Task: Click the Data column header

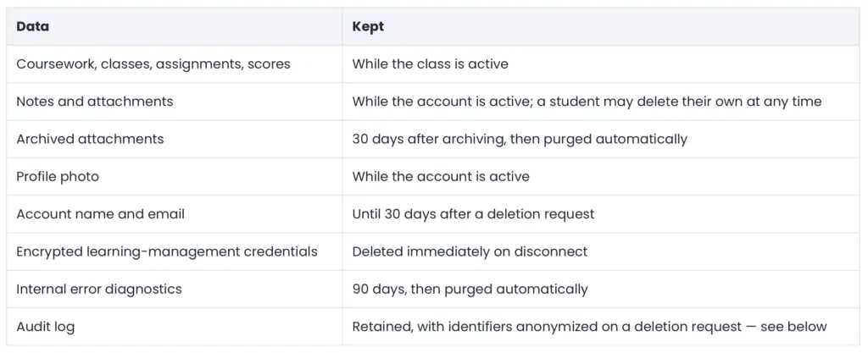Action: click(33, 26)
